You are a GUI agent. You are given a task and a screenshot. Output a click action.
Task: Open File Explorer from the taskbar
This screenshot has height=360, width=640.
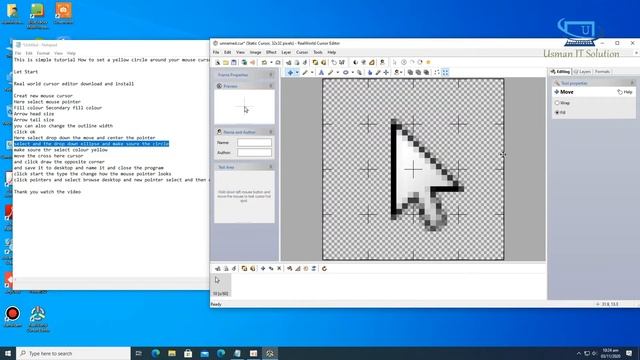point(172,353)
